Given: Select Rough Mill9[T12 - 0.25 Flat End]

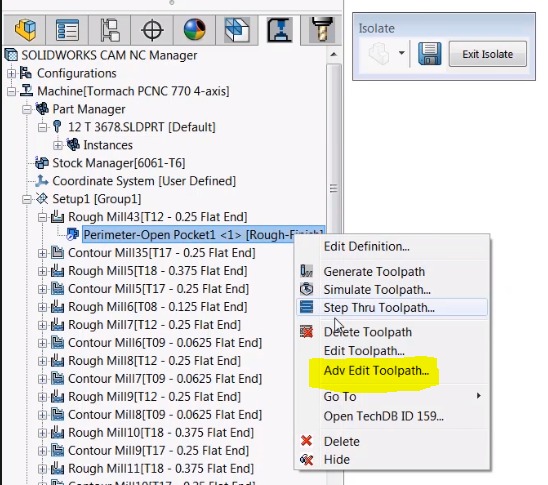Looking at the screenshot, I should pos(154,397).
